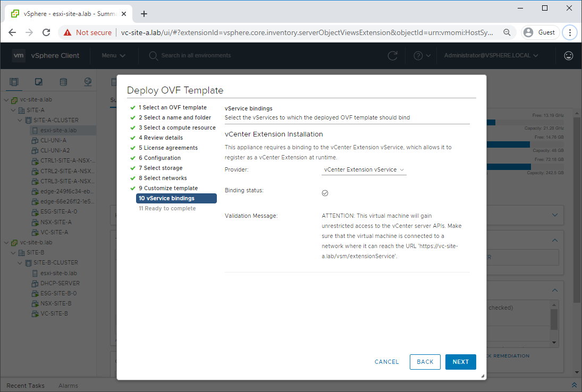Click the Search in all environments field
Image resolution: width=582 pixels, height=392 pixels.
(x=196, y=56)
